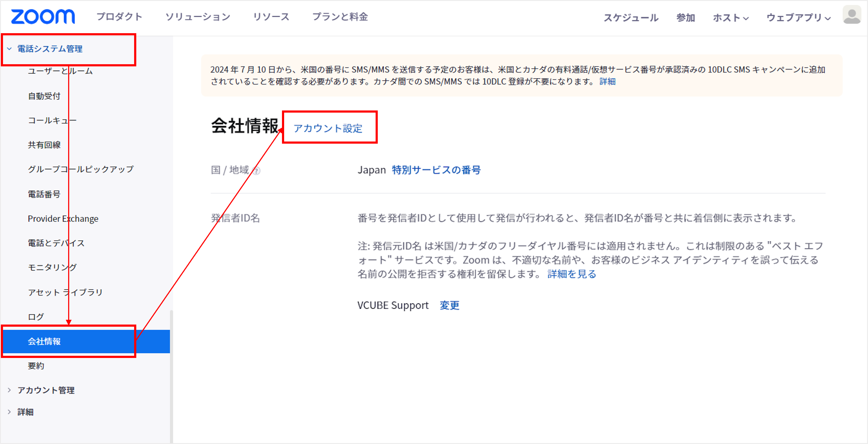868x444 pixels.
Task: Click 参加 in the top bar
Action: [x=686, y=18]
